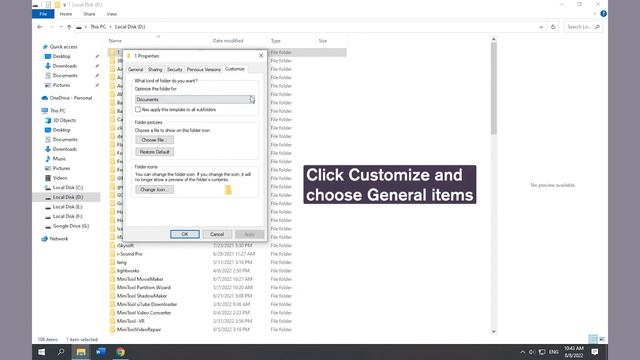Screen dimensions: 640x360
Task: Open the notification center icon
Action: pyautogui.click(x=595, y=352)
